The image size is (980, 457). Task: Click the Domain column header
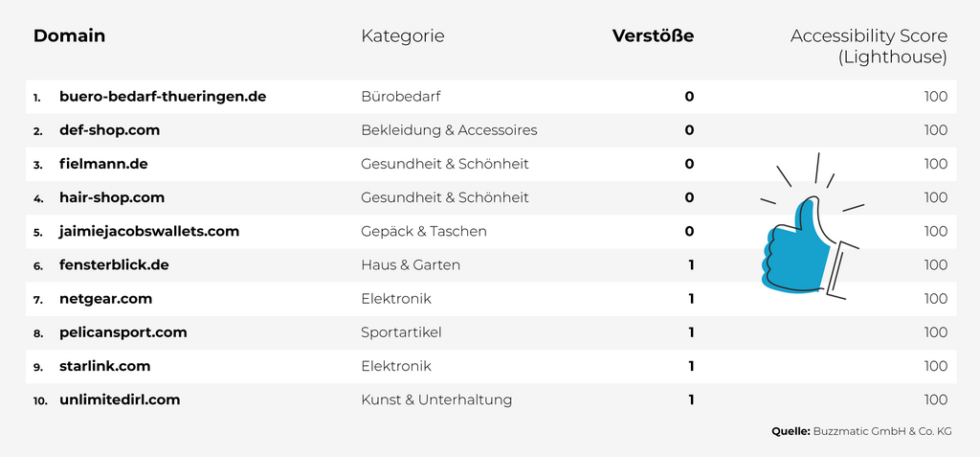pyautogui.click(x=69, y=36)
